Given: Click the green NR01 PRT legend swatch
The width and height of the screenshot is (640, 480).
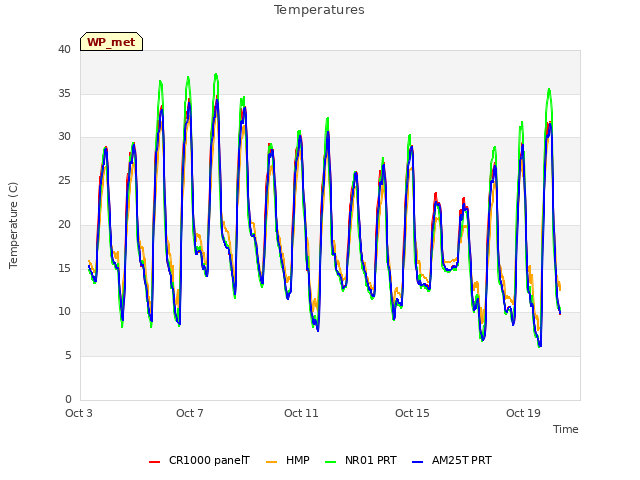Looking at the screenshot, I should 331,462.
